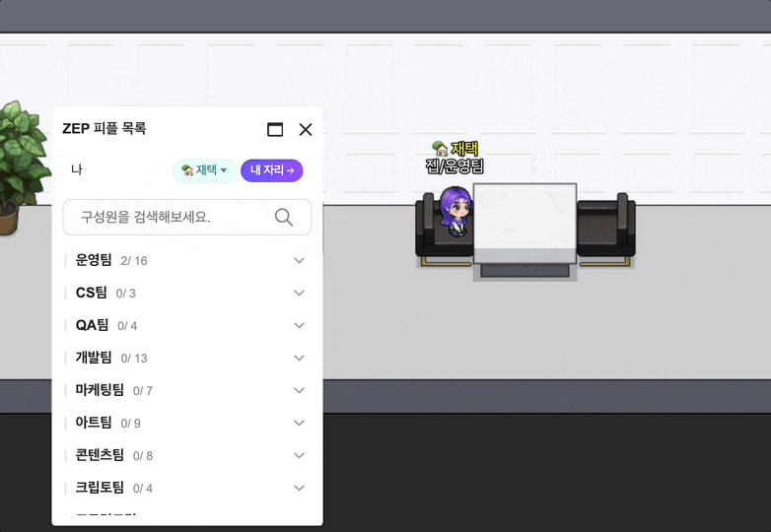Select the QA팀 team name
Image resolution: width=771 pixels, height=532 pixels.
point(92,325)
